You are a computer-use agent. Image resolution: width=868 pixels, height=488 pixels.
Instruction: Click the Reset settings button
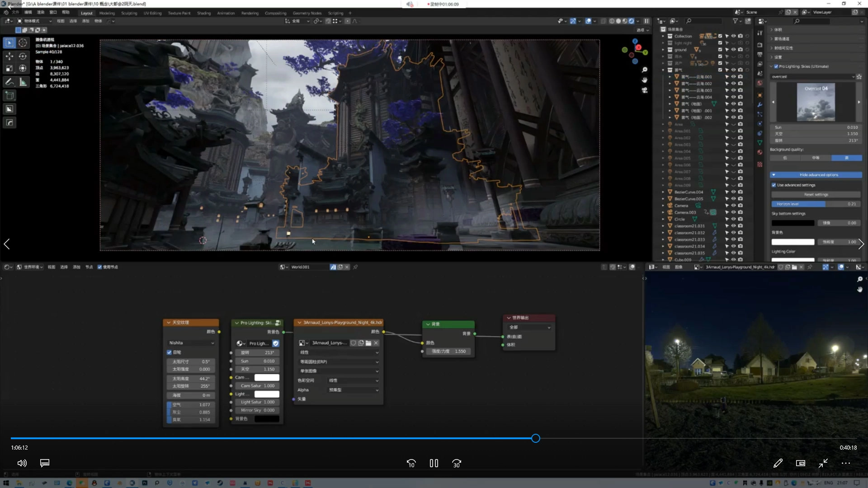816,194
